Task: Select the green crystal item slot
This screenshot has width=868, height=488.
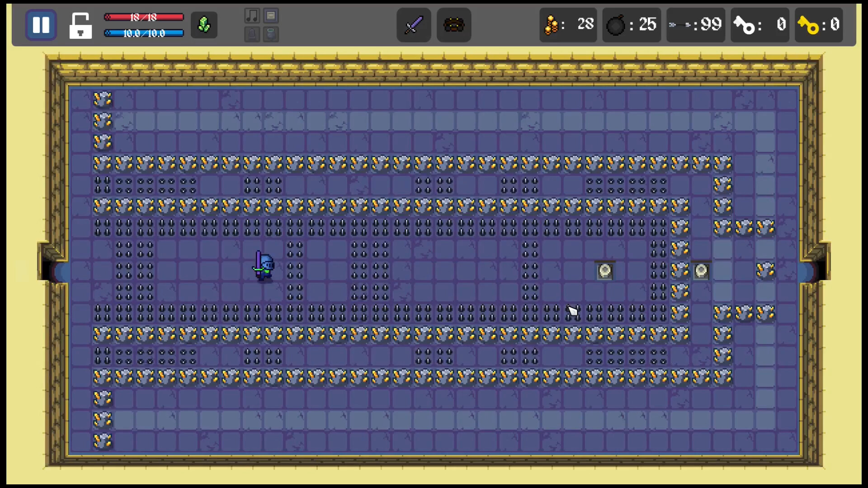Action: click(x=204, y=25)
